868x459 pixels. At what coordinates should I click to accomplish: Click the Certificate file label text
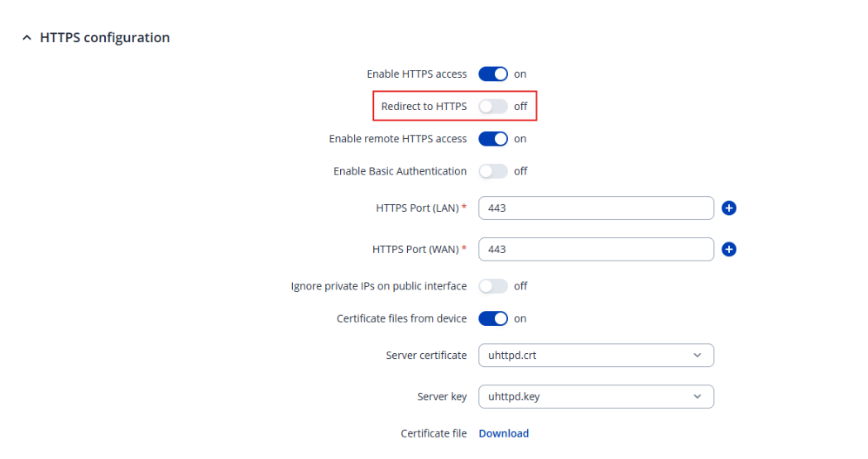tap(434, 433)
